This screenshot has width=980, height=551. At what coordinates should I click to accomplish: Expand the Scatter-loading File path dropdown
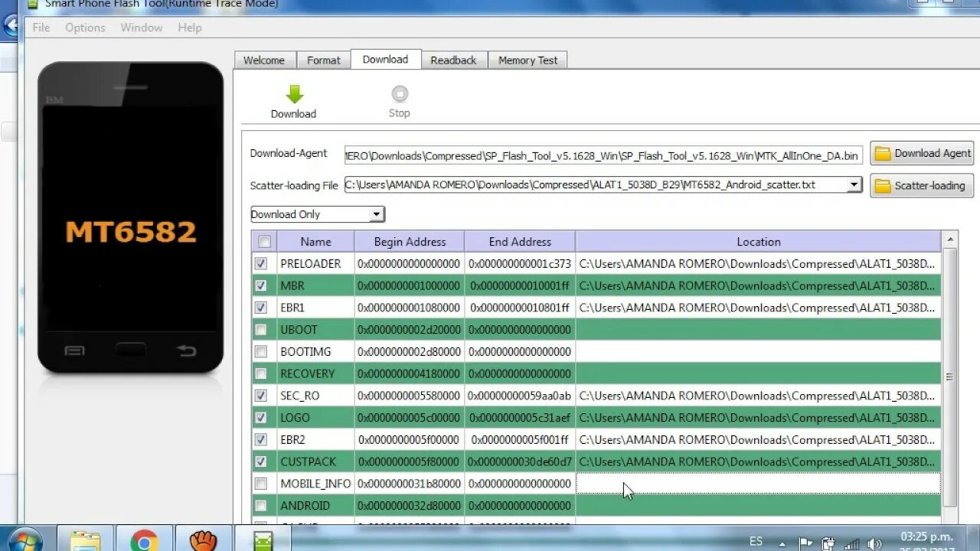(854, 184)
